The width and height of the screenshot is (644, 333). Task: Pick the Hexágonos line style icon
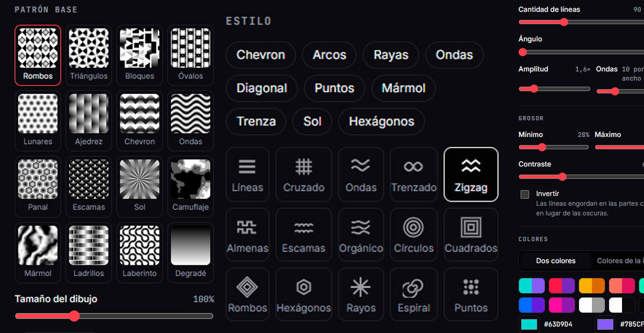[x=304, y=294]
